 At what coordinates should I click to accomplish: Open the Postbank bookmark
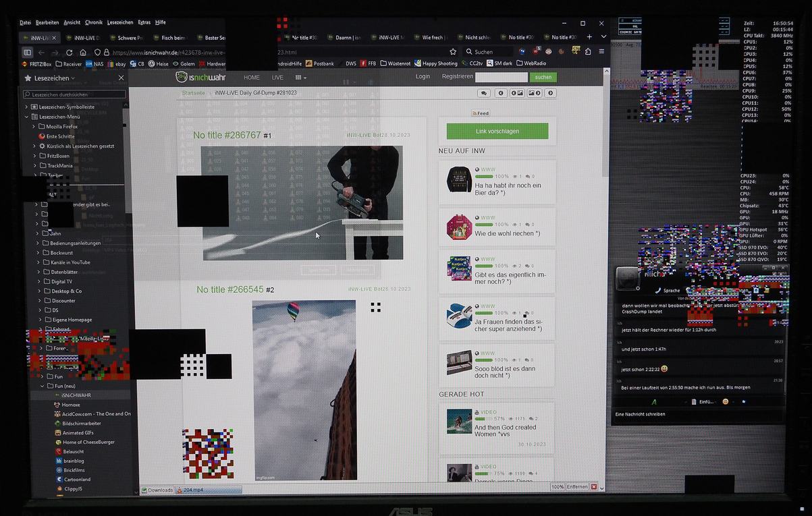[320, 64]
